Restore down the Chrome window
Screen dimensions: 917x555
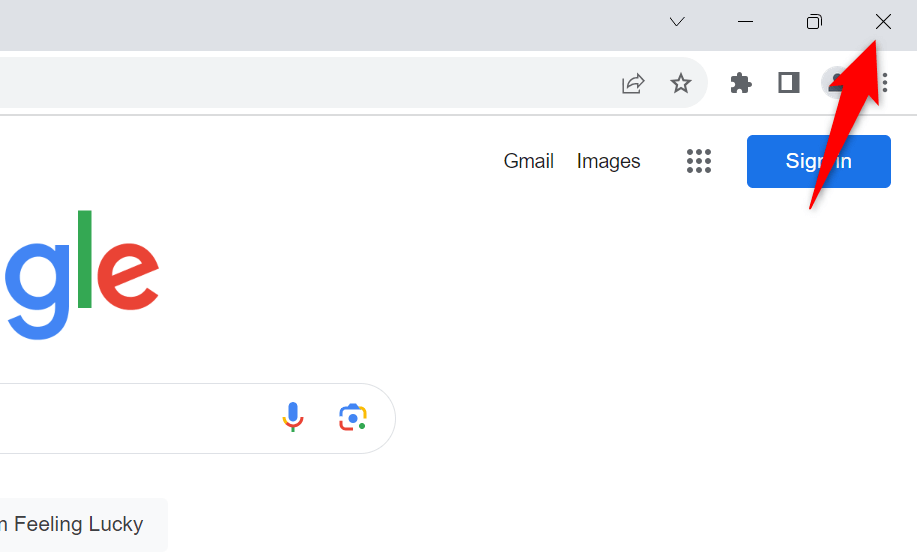pos(814,22)
